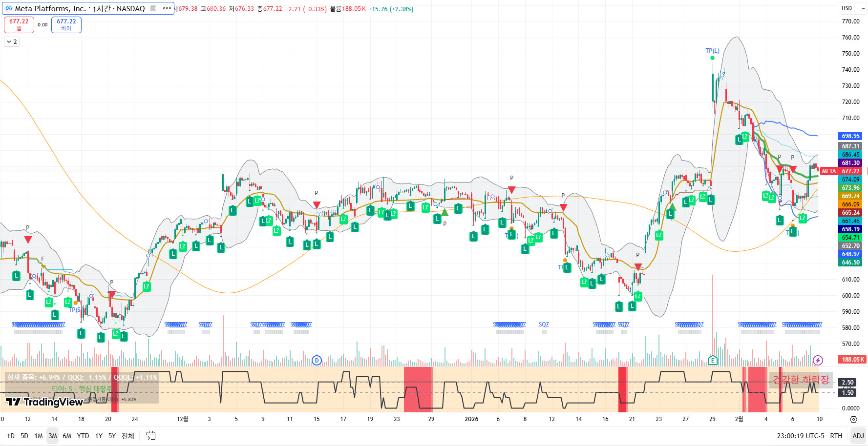Image resolution: width=868 pixels, height=446 pixels.
Task: Click the 681.30 purple price label
Action: click(850, 163)
